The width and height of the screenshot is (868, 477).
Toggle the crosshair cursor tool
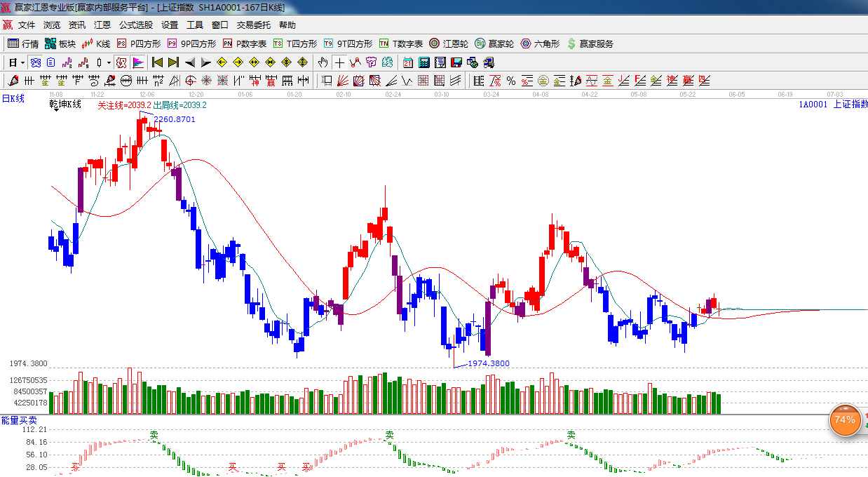click(x=339, y=62)
